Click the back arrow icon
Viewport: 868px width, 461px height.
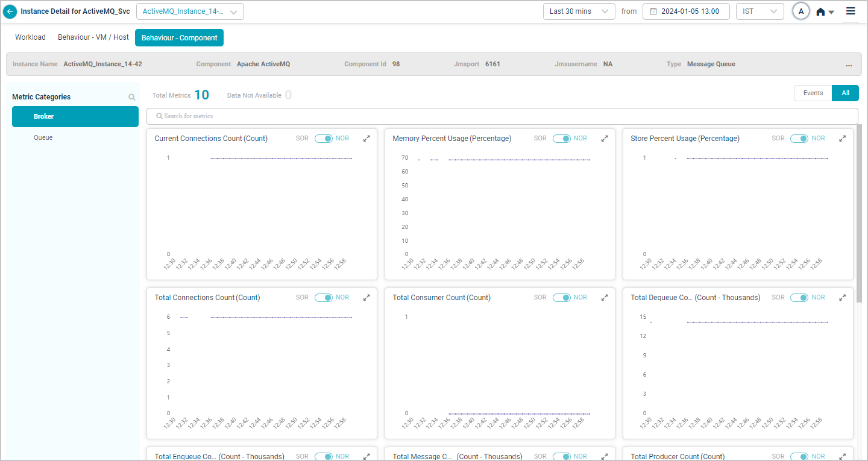[10, 11]
